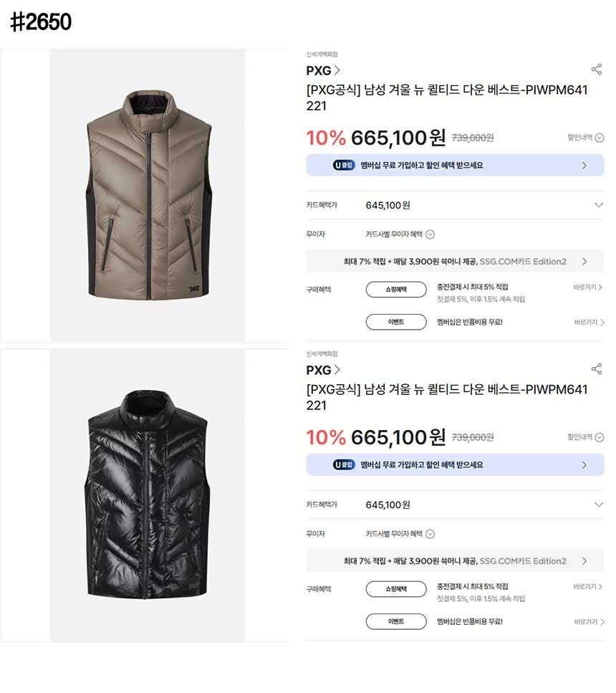Click U클럽 membership banner arrow, beige vest
This screenshot has width=616, height=693.
pos(584,166)
